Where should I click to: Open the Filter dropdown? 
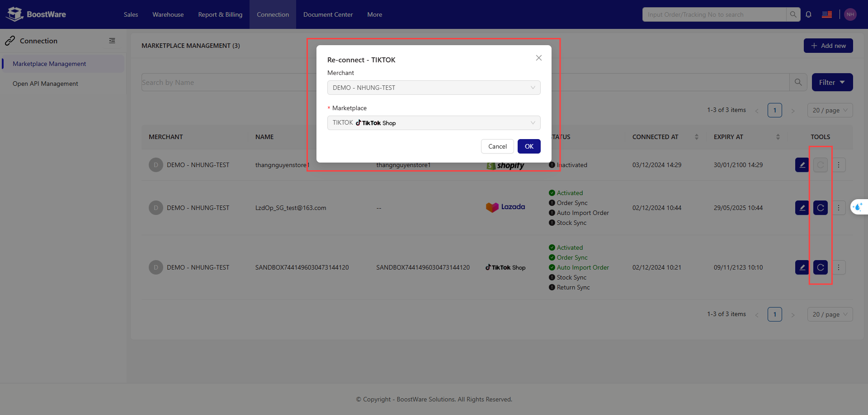click(832, 82)
